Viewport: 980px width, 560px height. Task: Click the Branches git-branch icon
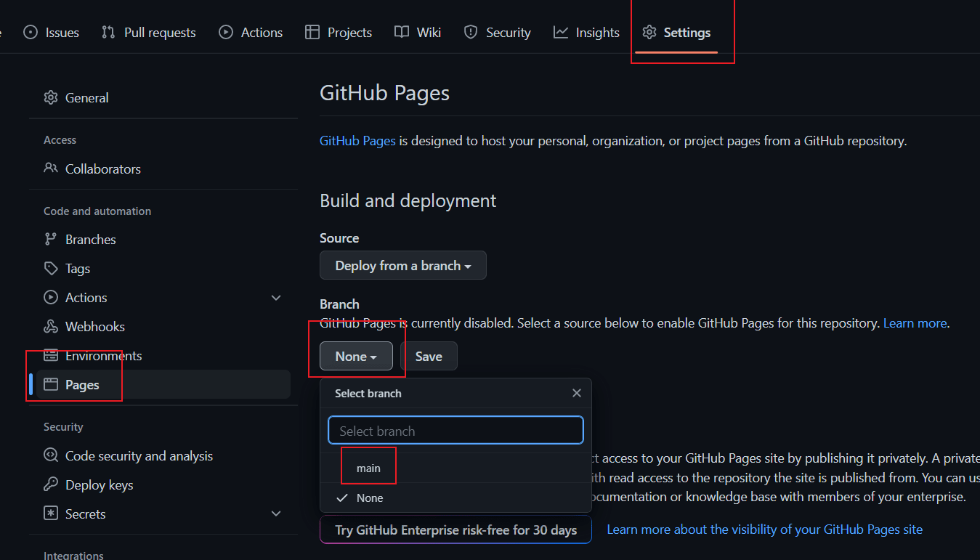[x=51, y=239]
